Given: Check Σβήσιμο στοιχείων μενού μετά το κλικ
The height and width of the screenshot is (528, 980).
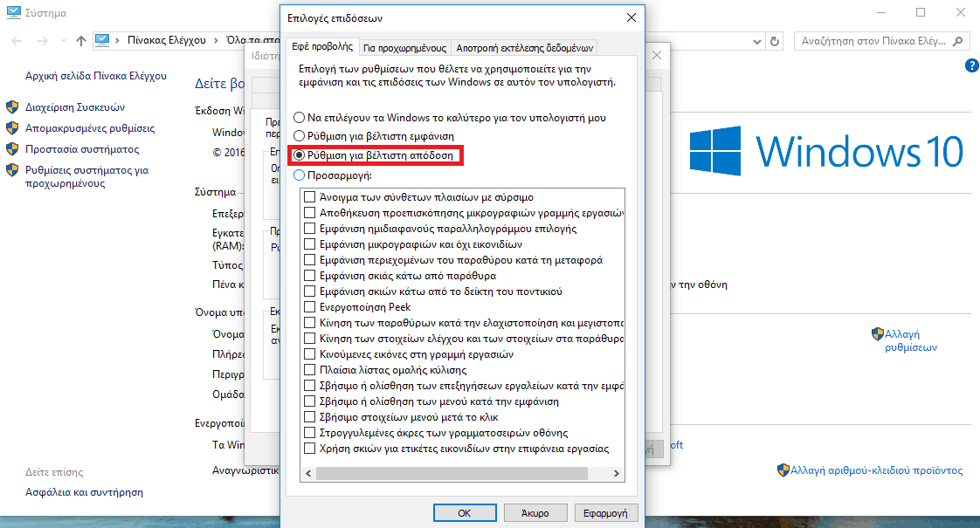Looking at the screenshot, I should coord(309,417).
